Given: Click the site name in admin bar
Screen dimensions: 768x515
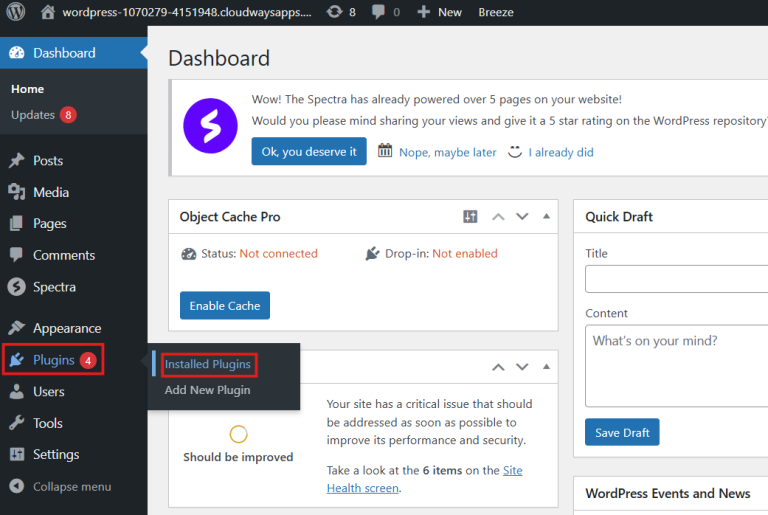Looking at the screenshot, I should [187, 12].
